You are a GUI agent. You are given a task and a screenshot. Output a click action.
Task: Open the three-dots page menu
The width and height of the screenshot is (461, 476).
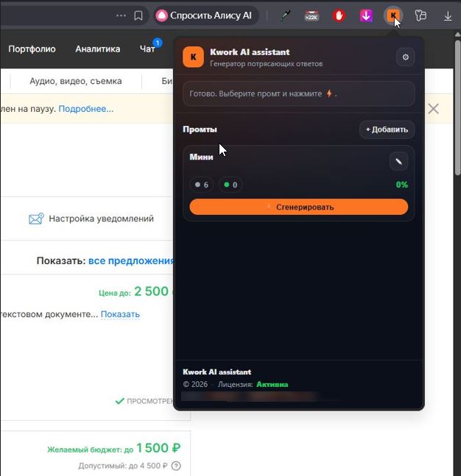coord(121,15)
